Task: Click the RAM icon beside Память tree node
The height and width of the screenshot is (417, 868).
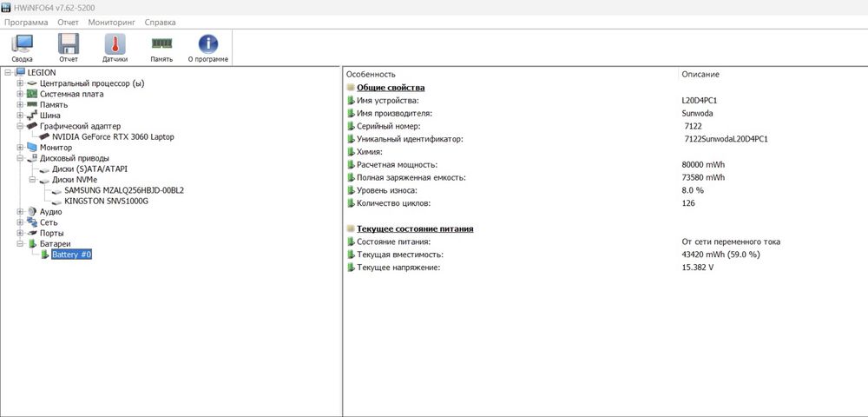Action: point(32,104)
